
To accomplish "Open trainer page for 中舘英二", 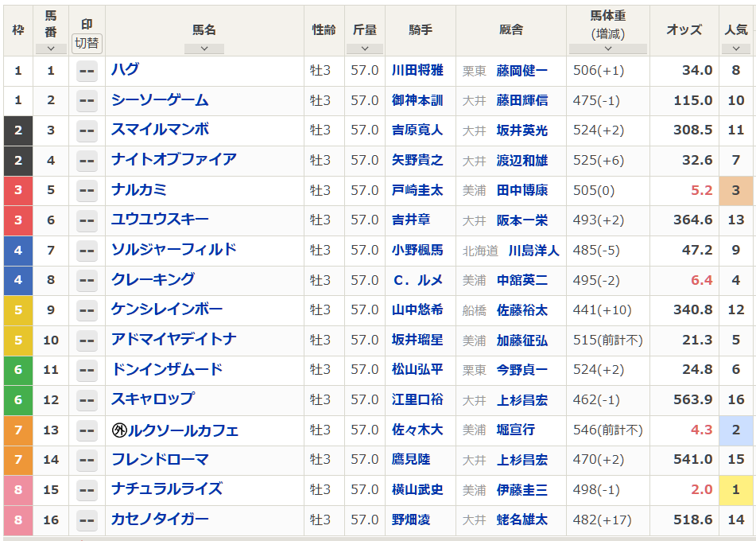I will [524, 281].
